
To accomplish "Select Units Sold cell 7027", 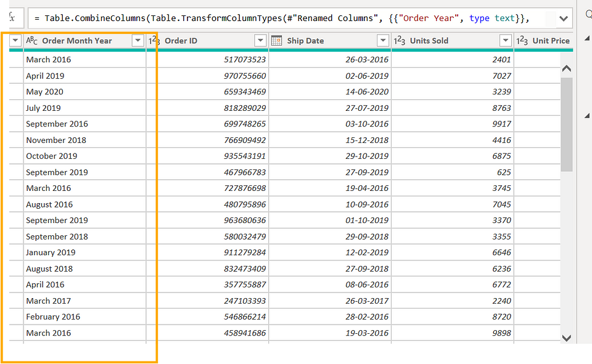I will coord(452,76).
